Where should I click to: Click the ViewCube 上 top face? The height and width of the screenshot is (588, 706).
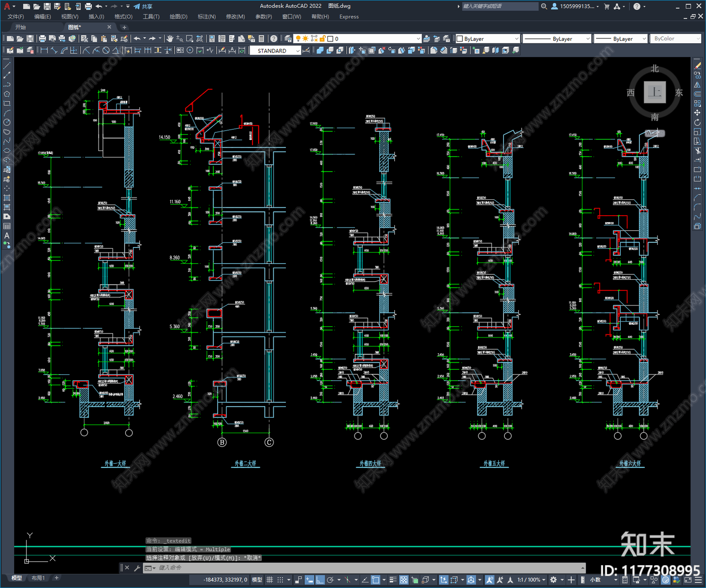[x=655, y=92]
